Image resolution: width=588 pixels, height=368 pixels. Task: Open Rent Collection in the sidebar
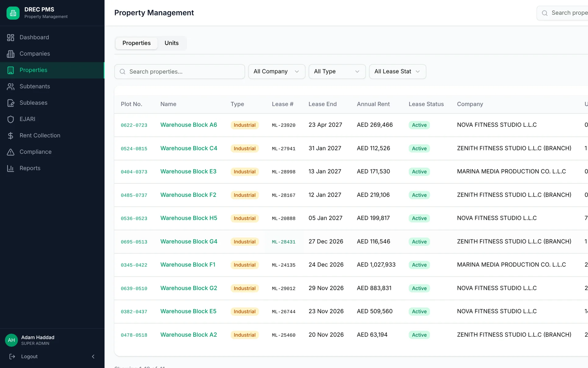pos(52,136)
